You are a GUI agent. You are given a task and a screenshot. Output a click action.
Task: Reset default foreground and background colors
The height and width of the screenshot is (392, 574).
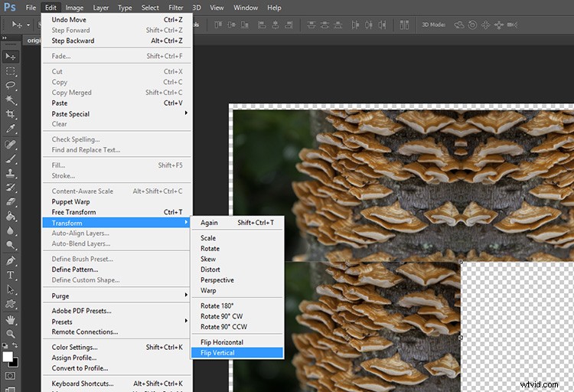[5, 345]
